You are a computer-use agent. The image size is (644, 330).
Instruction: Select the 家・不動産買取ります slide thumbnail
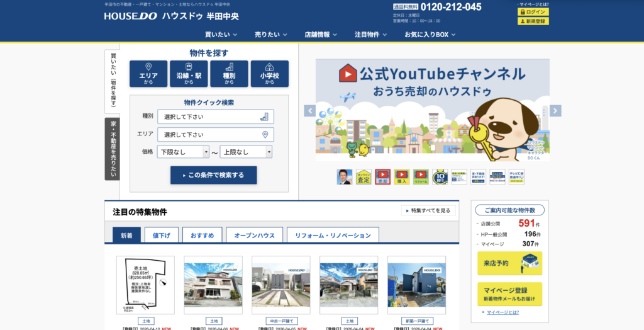point(478,176)
